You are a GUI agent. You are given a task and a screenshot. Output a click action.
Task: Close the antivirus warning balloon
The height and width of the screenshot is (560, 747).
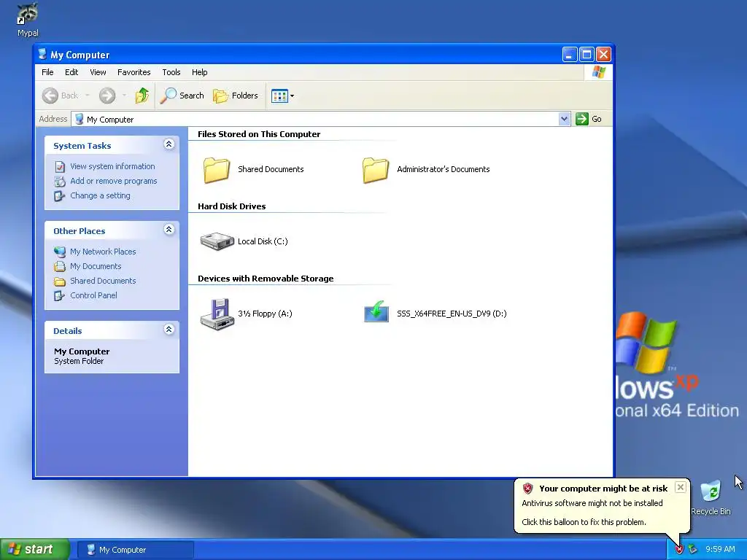(681, 487)
